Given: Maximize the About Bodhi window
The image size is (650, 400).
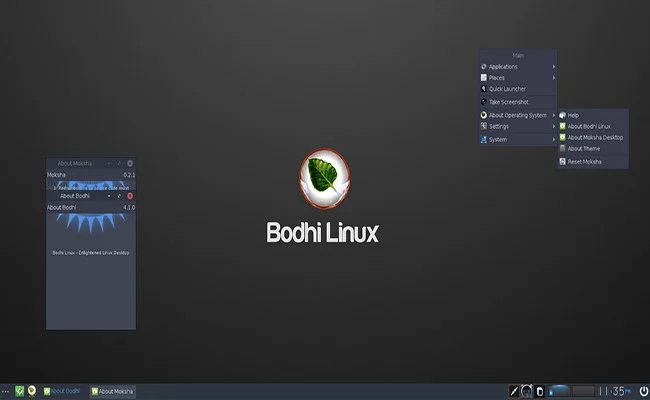Looking at the screenshot, I should click(x=119, y=196).
